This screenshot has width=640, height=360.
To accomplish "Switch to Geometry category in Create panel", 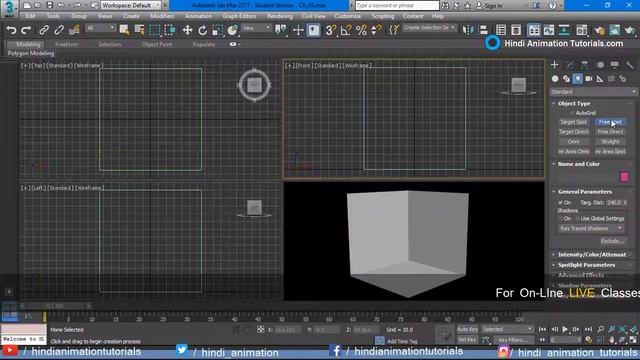I will 555,78.
